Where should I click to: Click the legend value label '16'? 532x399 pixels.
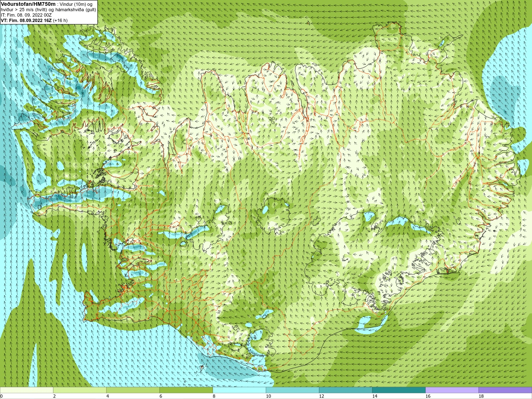point(428,396)
